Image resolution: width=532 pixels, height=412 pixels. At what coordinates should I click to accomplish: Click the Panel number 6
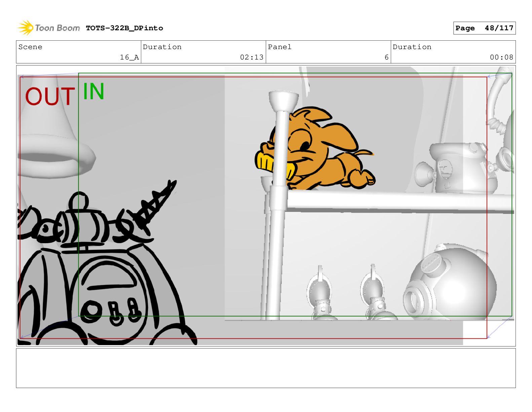[x=387, y=58]
